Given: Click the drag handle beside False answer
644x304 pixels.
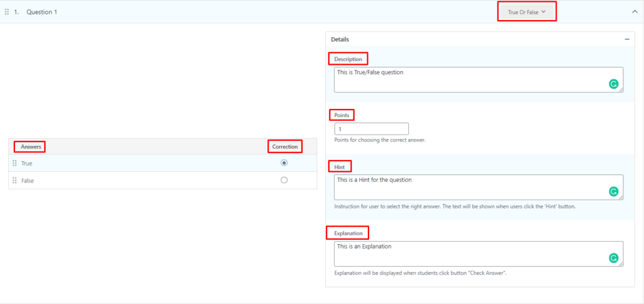Looking at the screenshot, I should click(x=14, y=181).
